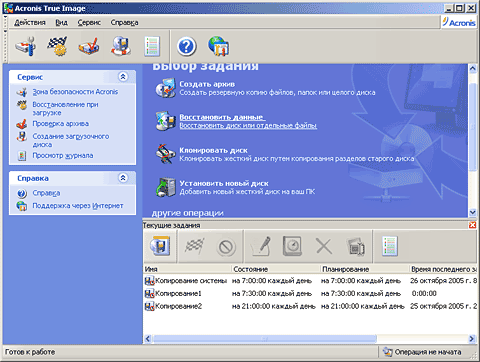Click the icon next to Зона безопасности Acronis
Screen dimensions: 480x362
tap(22, 92)
